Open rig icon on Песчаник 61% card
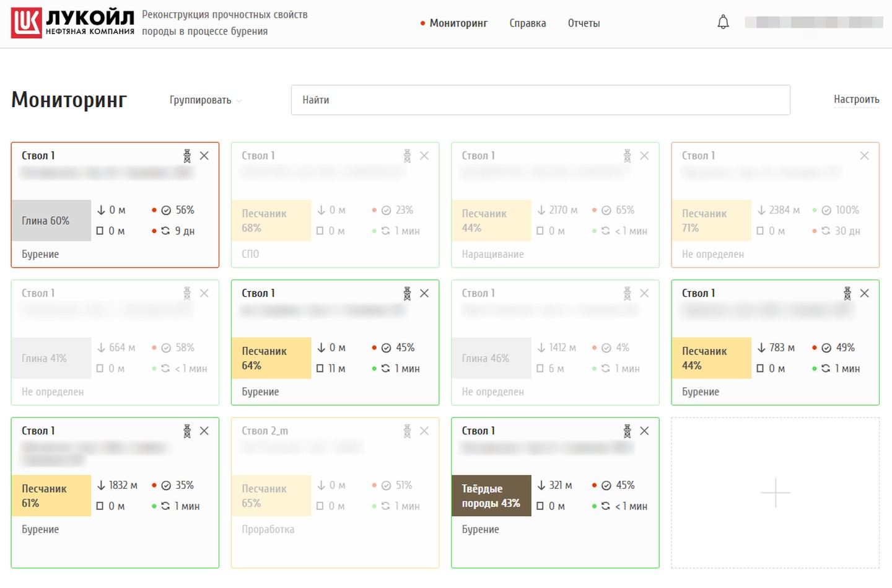892x588 pixels. (187, 431)
